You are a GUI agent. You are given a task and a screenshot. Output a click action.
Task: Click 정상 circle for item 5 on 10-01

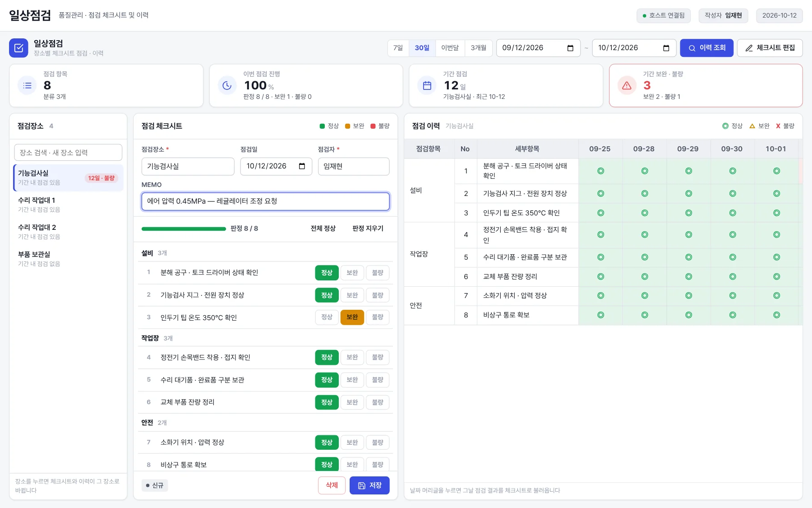776,257
